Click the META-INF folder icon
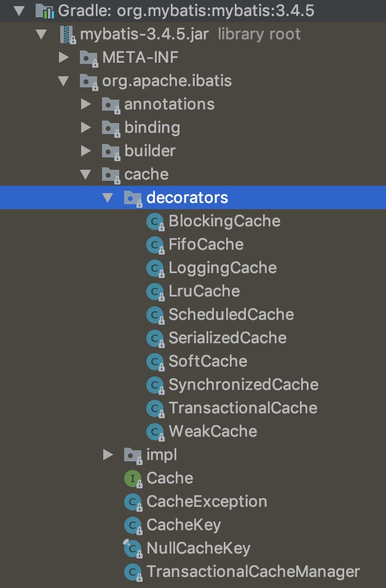 [89, 58]
